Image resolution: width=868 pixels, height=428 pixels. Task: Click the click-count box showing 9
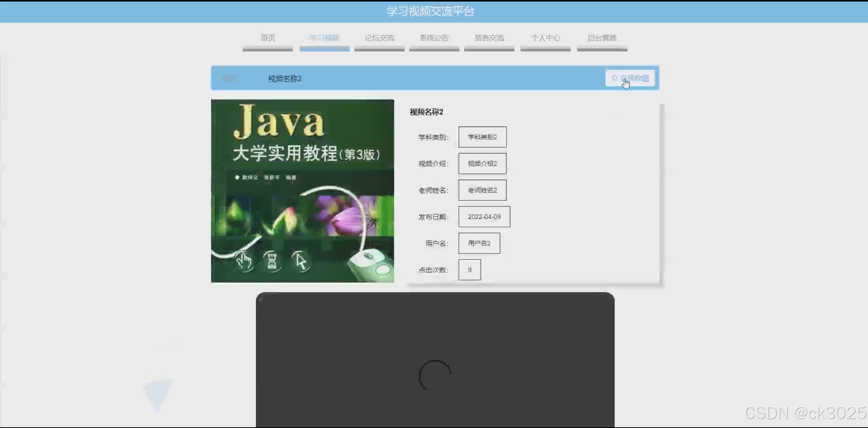point(470,270)
